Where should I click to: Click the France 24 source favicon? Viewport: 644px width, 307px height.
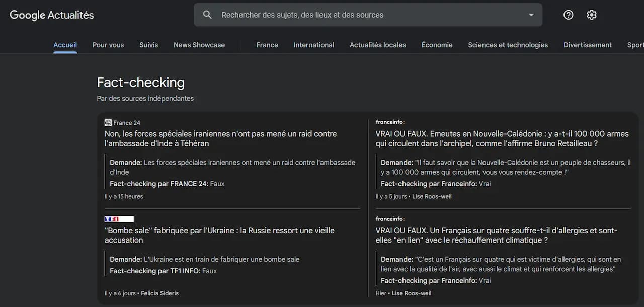108,122
